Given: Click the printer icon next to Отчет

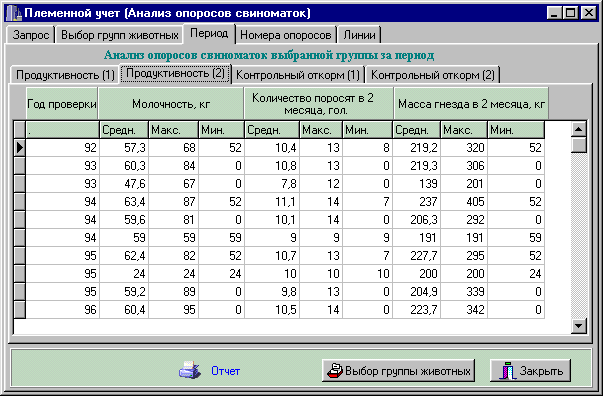Looking at the screenshot, I should [190, 371].
